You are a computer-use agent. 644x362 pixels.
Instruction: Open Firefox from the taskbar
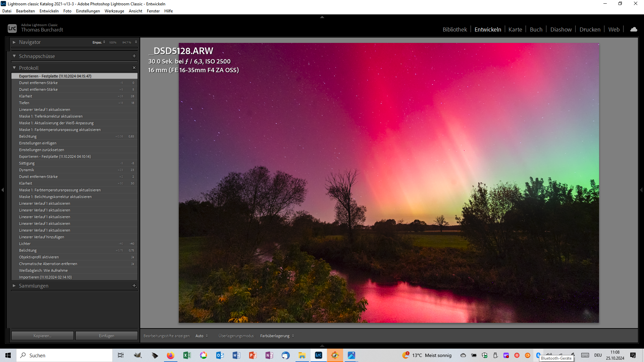(170, 355)
